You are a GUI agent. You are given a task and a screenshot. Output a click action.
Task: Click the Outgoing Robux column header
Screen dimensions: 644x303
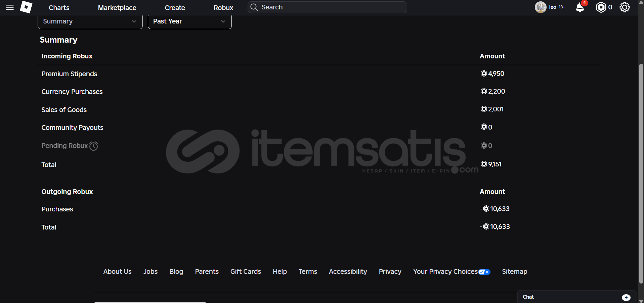point(67,192)
